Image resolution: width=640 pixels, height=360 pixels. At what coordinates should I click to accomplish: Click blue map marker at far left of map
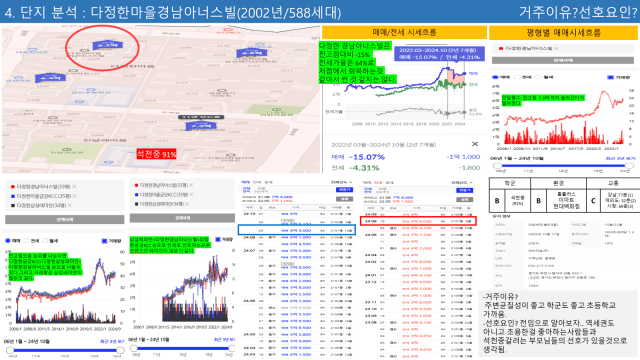tap(50, 77)
